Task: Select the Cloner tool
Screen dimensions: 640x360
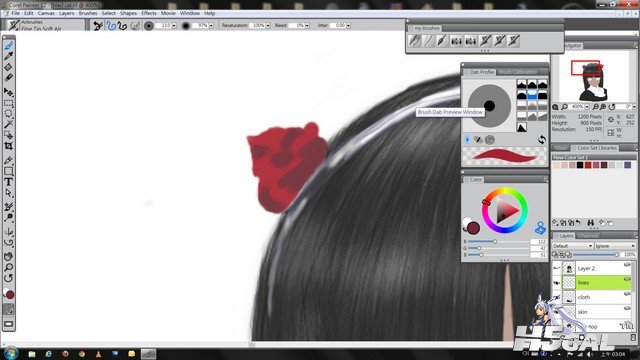Action: click(9, 207)
